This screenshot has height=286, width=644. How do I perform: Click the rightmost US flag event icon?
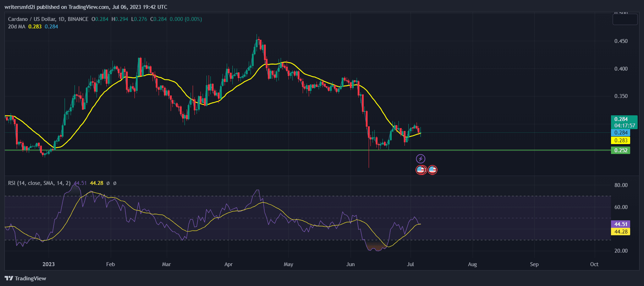(x=433, y=170)
